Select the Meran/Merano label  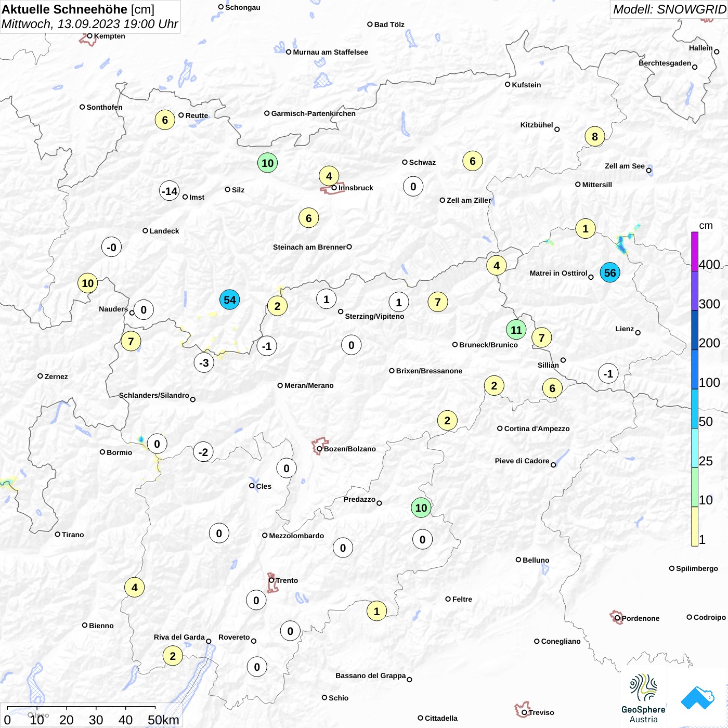(309, 385)
